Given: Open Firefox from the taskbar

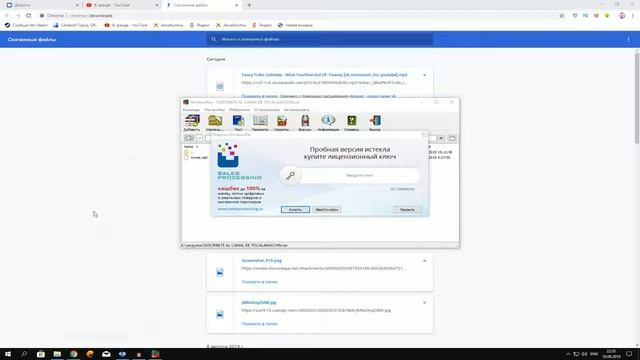Looking at the screenshot, I should pyautogui.click(x=90, y=354).
